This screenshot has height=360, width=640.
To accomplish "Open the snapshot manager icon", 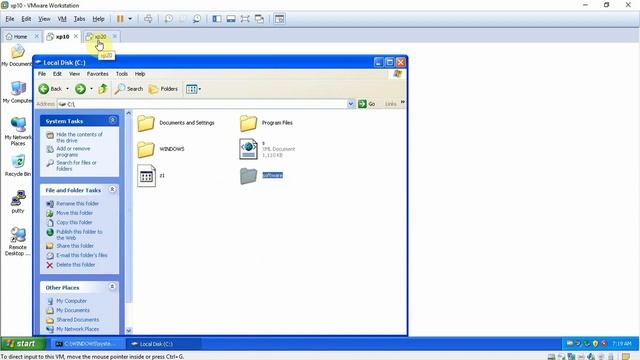I will [197, 19].
